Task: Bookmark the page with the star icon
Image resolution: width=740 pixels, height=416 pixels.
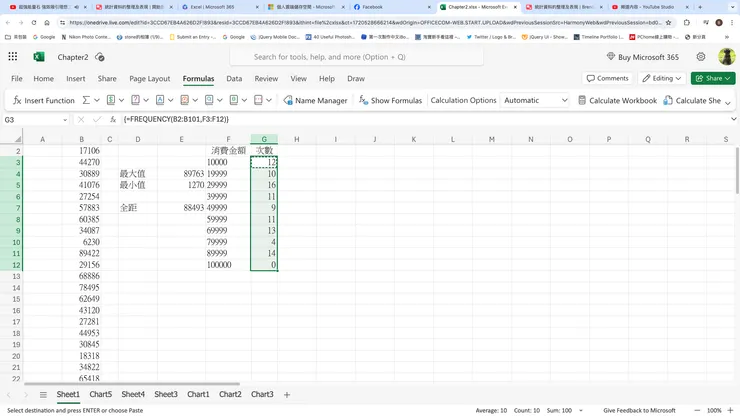Action: (668, 23)
